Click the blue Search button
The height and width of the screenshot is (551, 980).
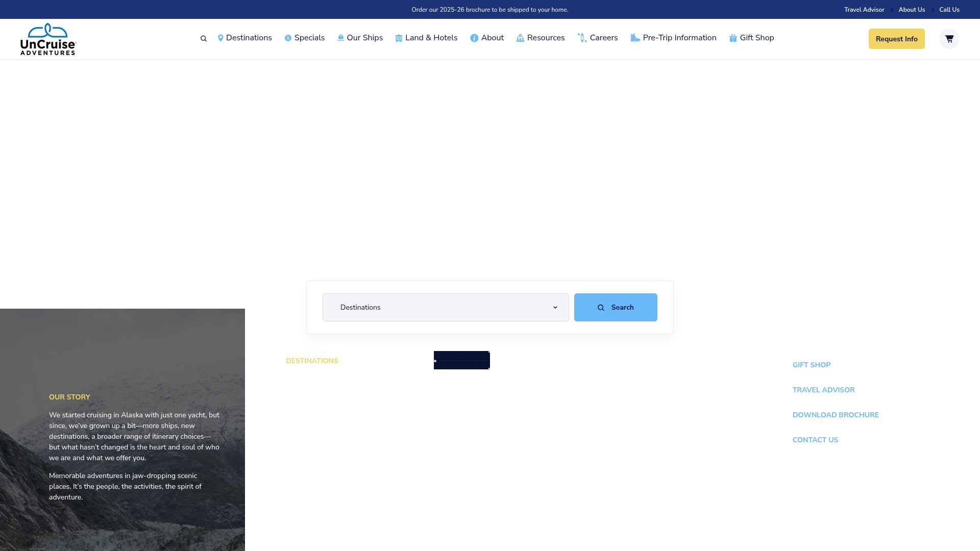click(616, 307)
